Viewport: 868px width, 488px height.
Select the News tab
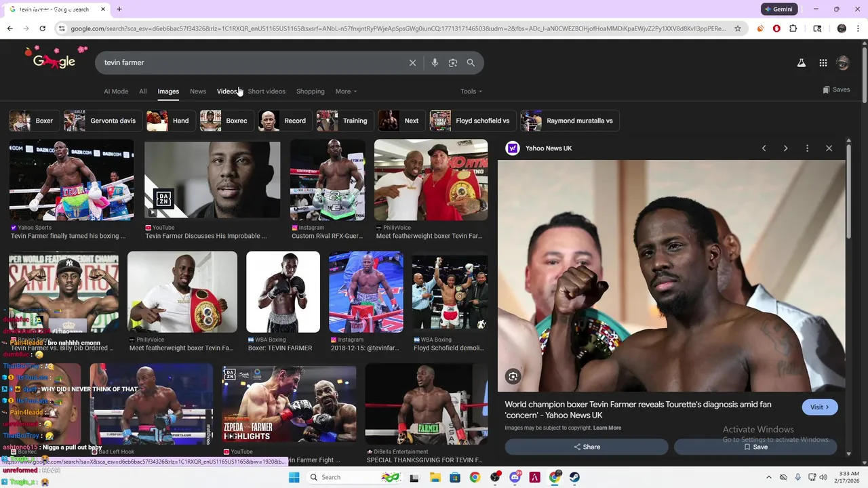click(198, 91)
